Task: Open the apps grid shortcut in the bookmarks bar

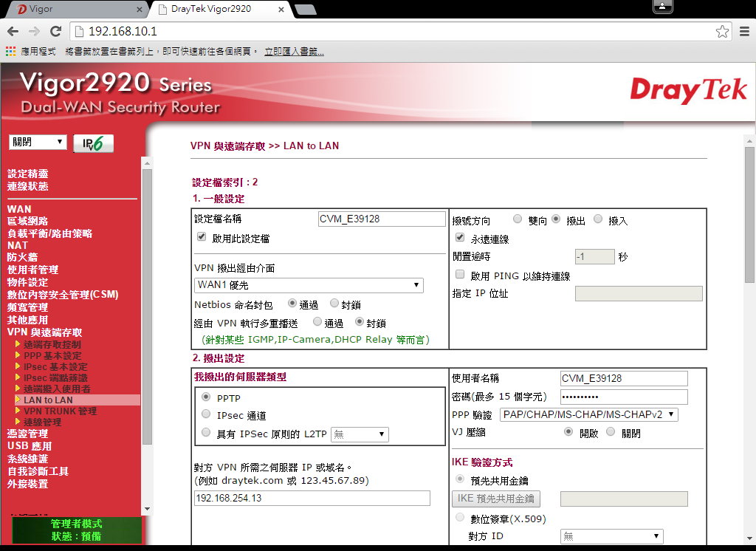Action: coord(10,51)
